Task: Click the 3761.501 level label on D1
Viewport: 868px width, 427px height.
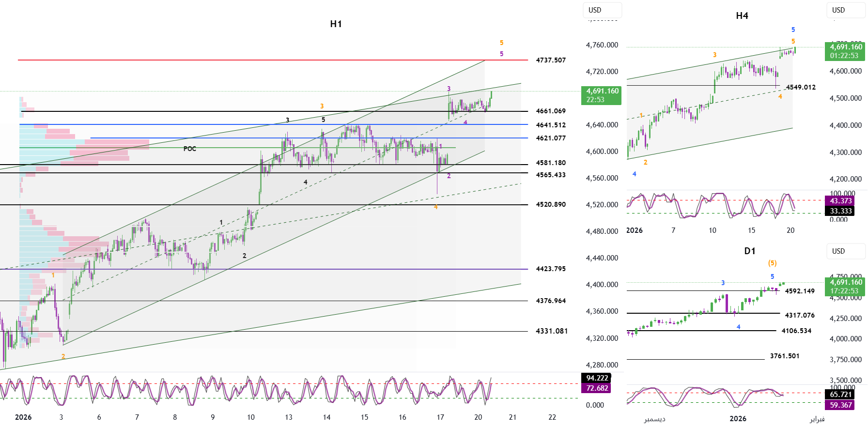Action: (785, 356)
